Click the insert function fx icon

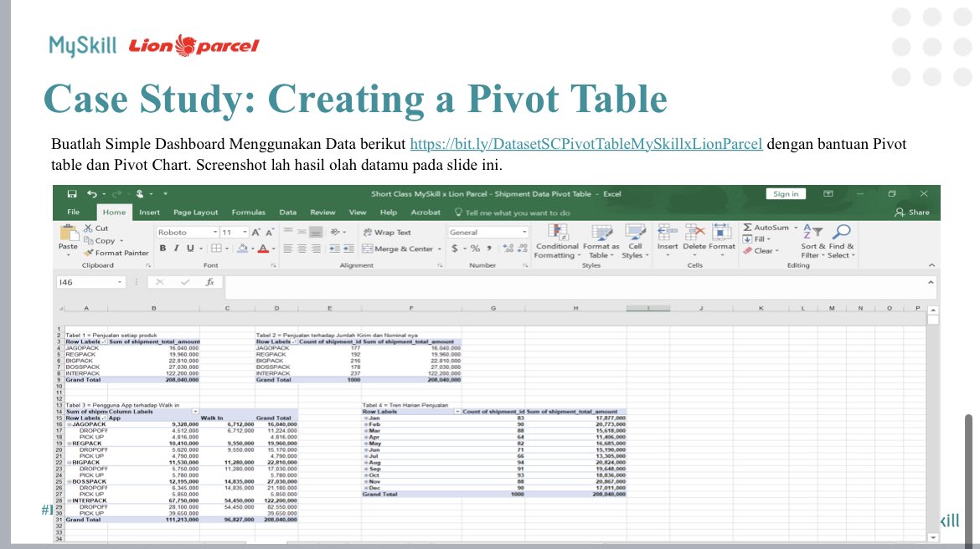[210, 282]
